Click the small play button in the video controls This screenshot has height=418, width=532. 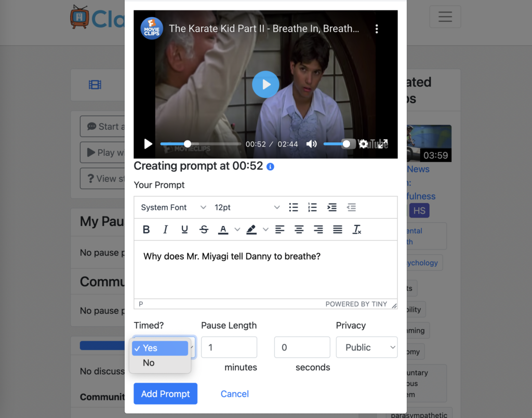pyautogui.click(x=148, y=144)
